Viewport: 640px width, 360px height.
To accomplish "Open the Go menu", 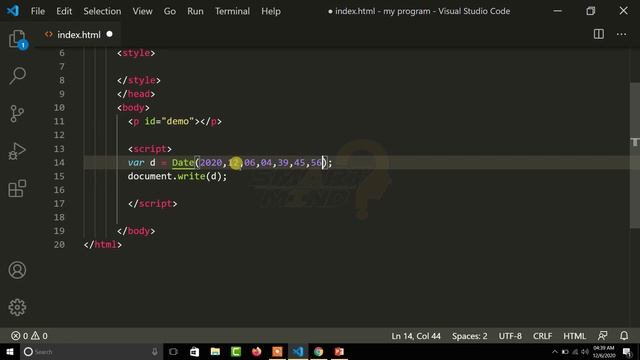I will [x=170, y=11].
